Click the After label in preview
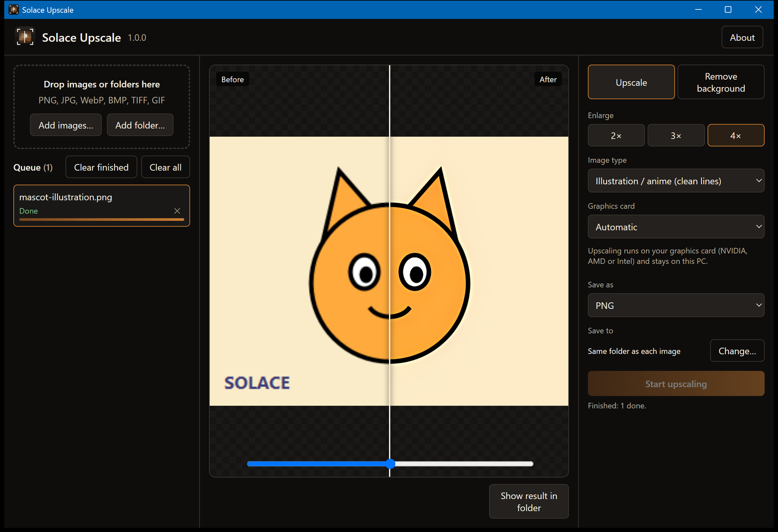 [548, 79]
